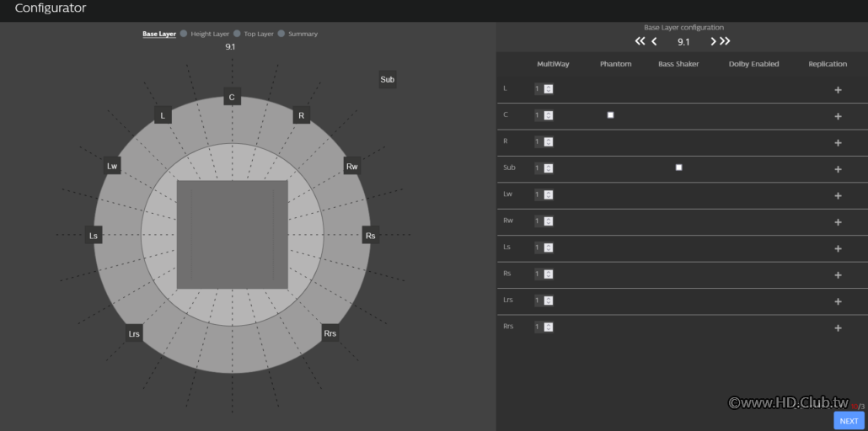Screen dimensions: 868x431
Task: Click the 9.1 label above the speaker diagram
Action: click(x=230, y=47)
